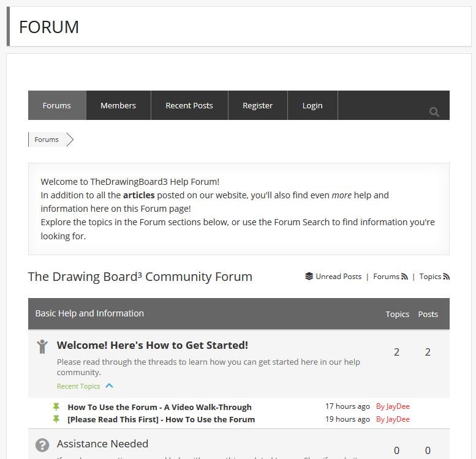Open Welcome! Here's How to Get Started! forum
The width and height of the screenshot is (476, 459).
pos(153,345)
